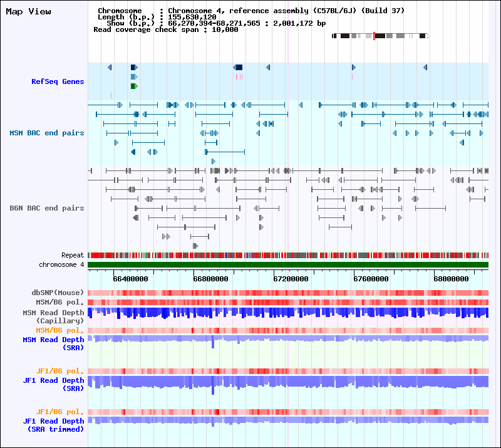Click the MSM Read Depth (Capillary) label

(53, 316)
